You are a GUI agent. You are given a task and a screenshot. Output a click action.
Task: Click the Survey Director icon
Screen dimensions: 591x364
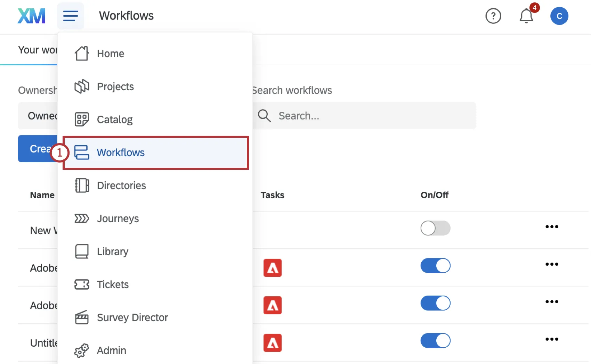tap(81, 317)
